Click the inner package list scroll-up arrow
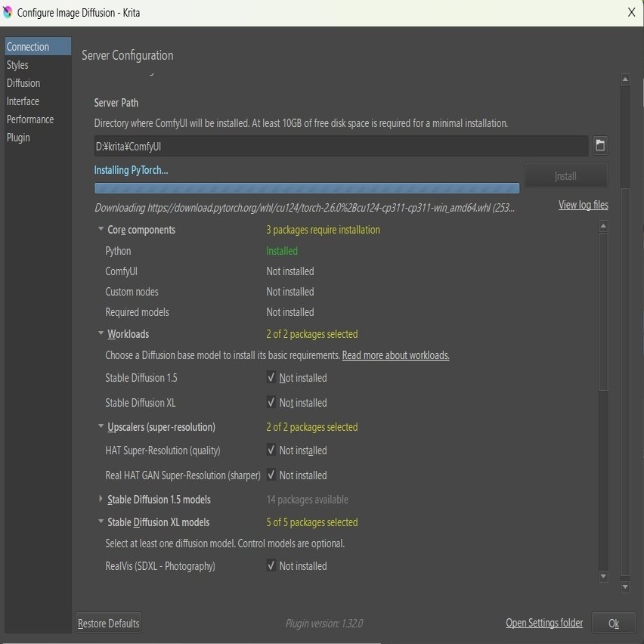The width and height of the screenshot is (644, 644). coord(603,226)
